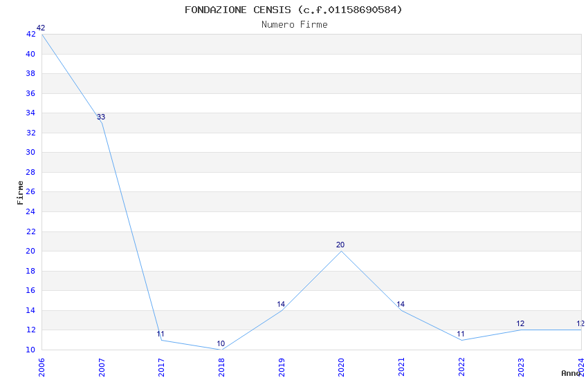
Task: Select the data label 11 for 2022
Action: point(461,334)
